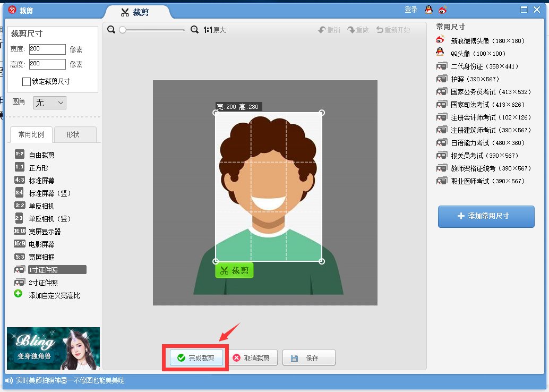Tick the 锁定裁剪尺寸 checkbox
Image resolution: width=549 pixels, height=392 pixels.
(26, 82)
